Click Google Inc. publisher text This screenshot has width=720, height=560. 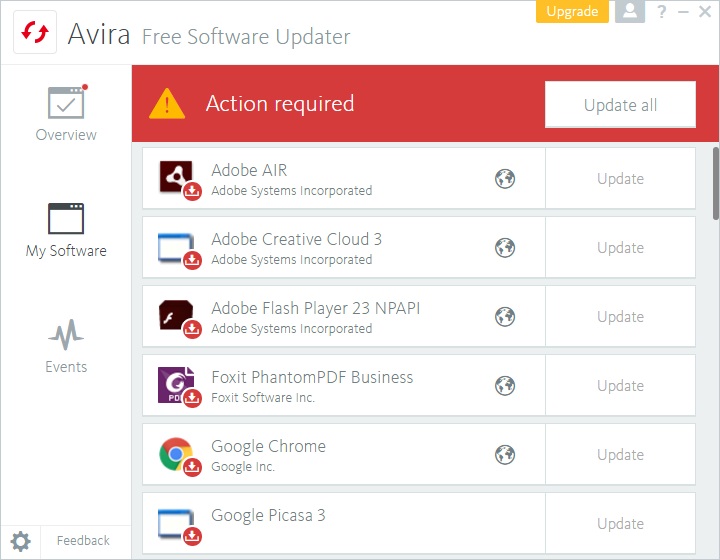pos(243,467)
